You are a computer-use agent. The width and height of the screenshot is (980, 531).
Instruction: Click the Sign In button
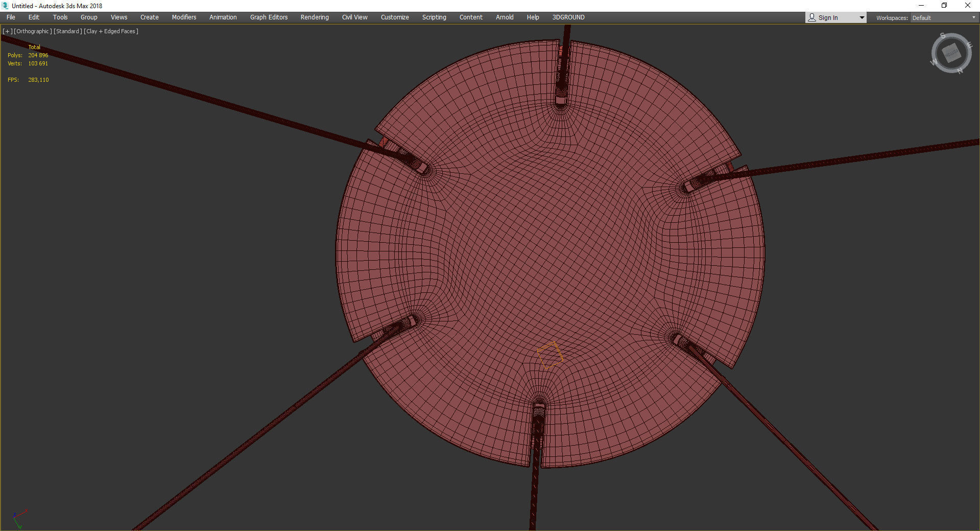click(828, 18)
